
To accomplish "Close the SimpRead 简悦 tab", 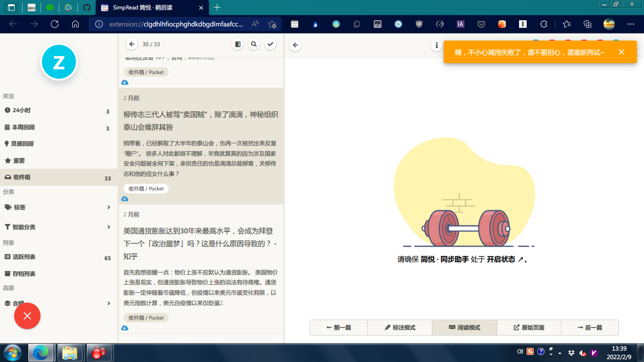I will click(x=201, y=8).
